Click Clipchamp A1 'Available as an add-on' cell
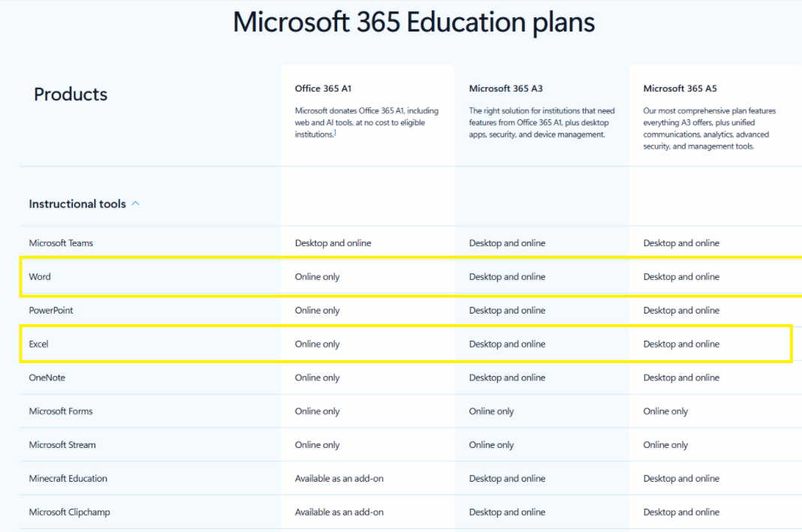The width and height of the screenshot is (802, 532). click(x=339, y=512)
